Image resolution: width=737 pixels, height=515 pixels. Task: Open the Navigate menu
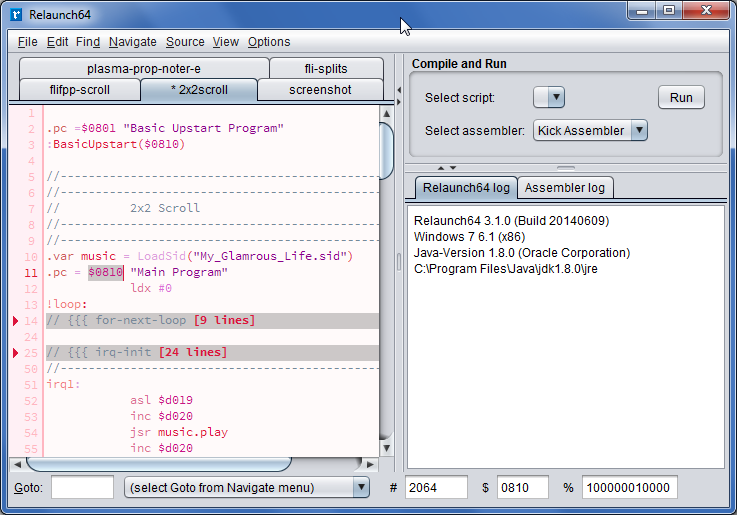(x=132, y=42)
